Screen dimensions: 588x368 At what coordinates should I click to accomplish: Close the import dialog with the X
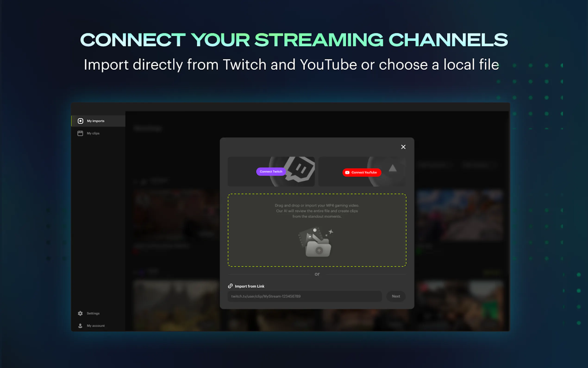click(403, 147)
